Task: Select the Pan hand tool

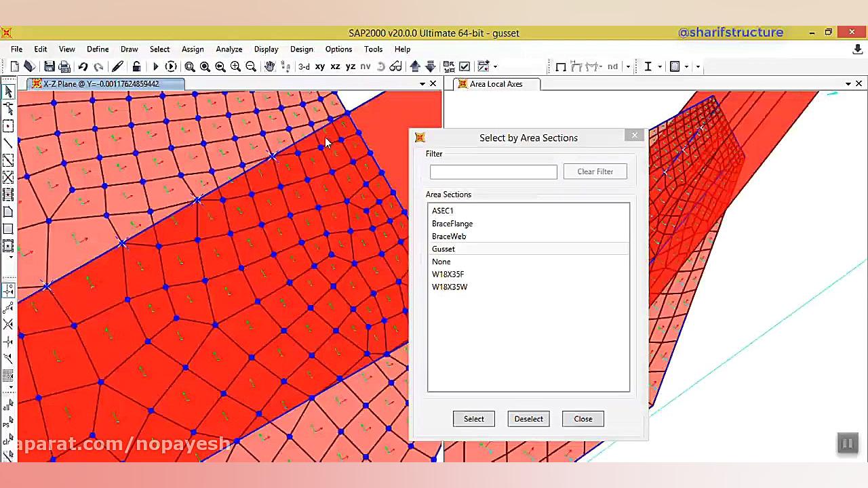Action: [269, 66]
